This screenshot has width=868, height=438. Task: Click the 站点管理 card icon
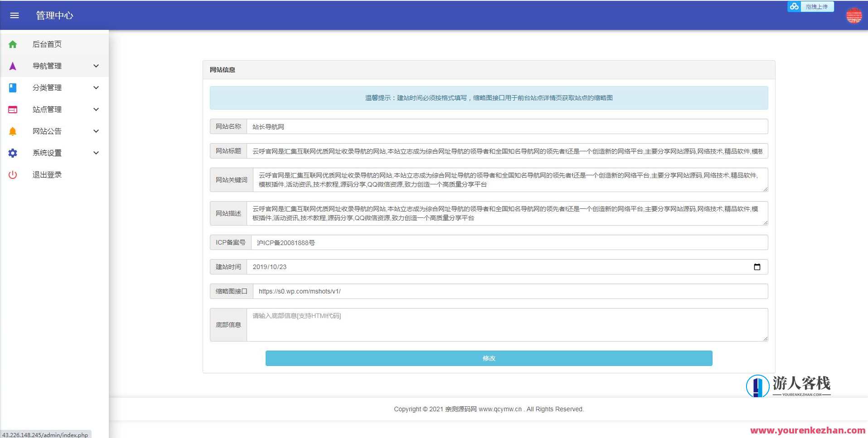click(12, 109)
